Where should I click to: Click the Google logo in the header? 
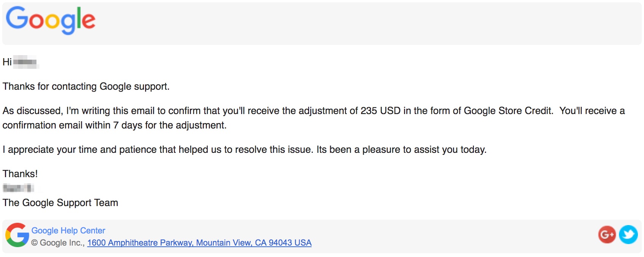point(51,20)
